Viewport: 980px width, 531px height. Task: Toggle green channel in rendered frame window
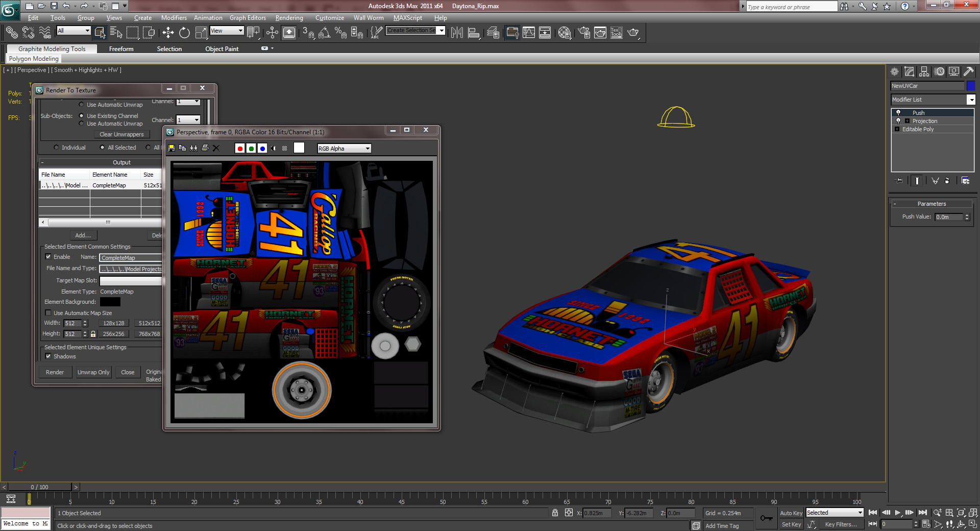[251, 148]
